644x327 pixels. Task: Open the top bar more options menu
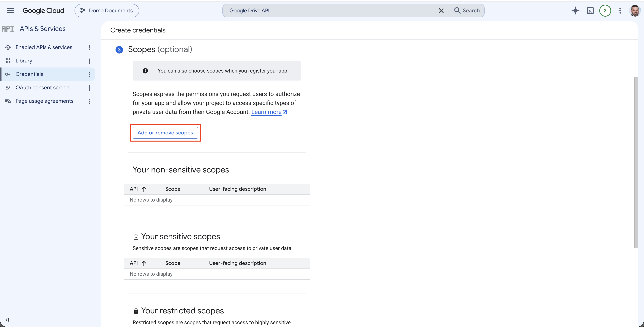coord(620,10)
